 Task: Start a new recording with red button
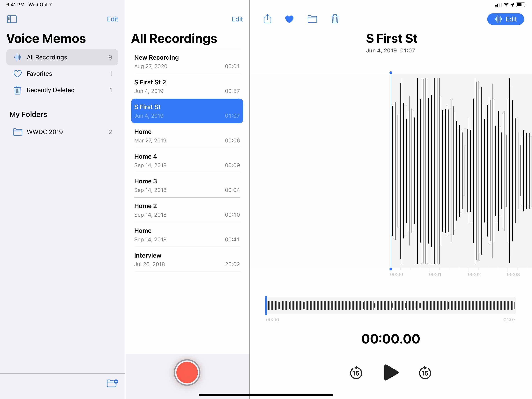[187, 372]
